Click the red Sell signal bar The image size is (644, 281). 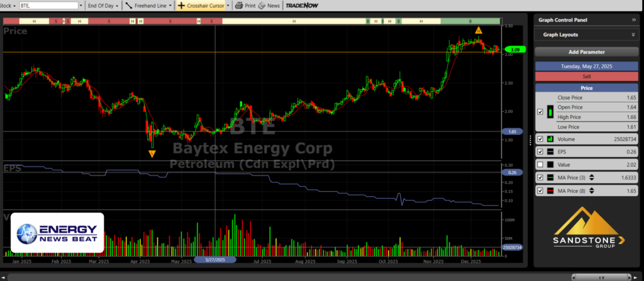click(587, 77)
